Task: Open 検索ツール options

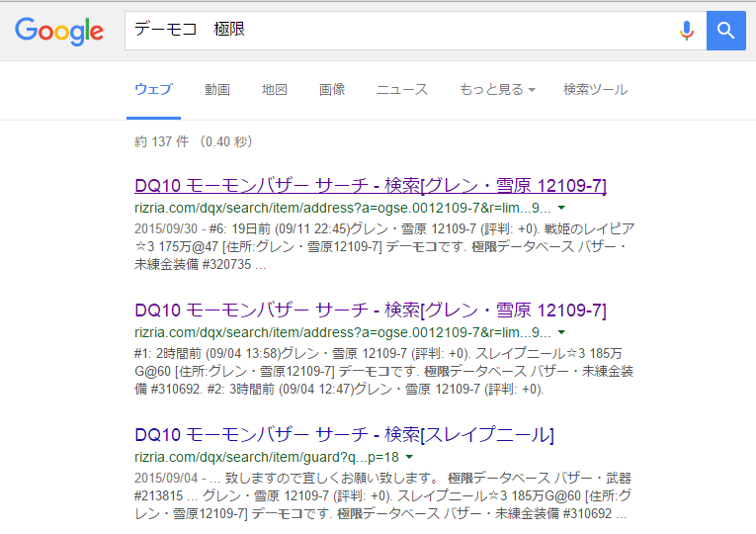Action: (595, 90)
